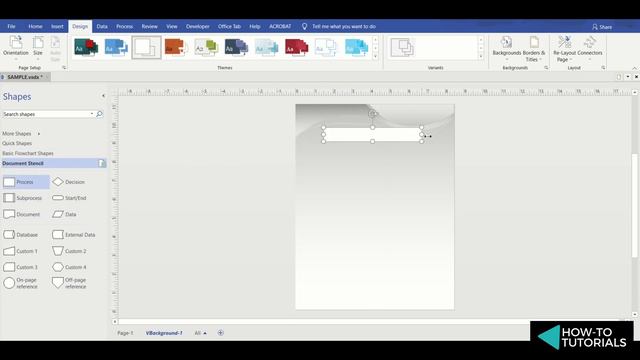Expand the More Shapes menu
This screenshot has width=640, height=360.
(x=21, y=134)
